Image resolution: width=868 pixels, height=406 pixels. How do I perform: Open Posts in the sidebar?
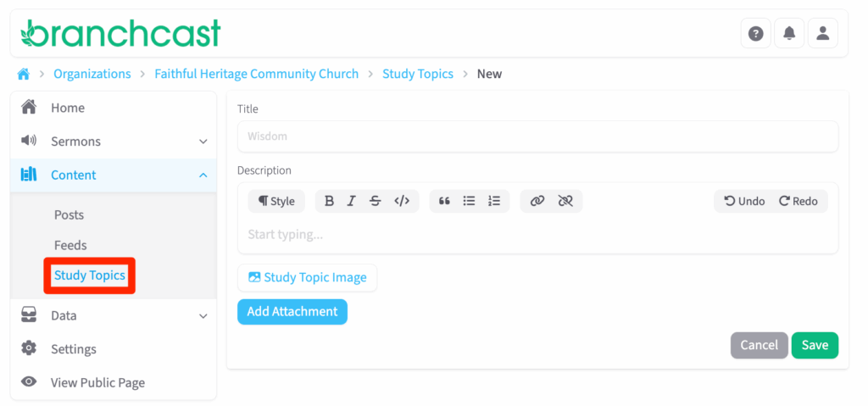[x=69, y=215]
